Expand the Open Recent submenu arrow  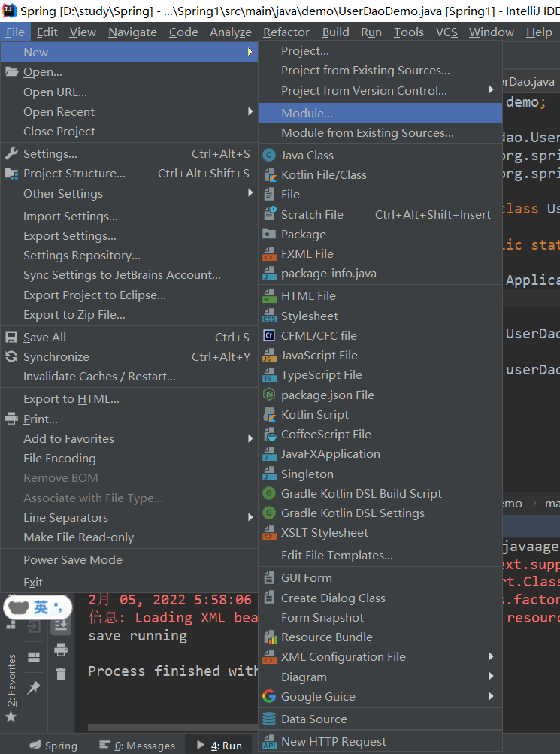tap(250, 111)
